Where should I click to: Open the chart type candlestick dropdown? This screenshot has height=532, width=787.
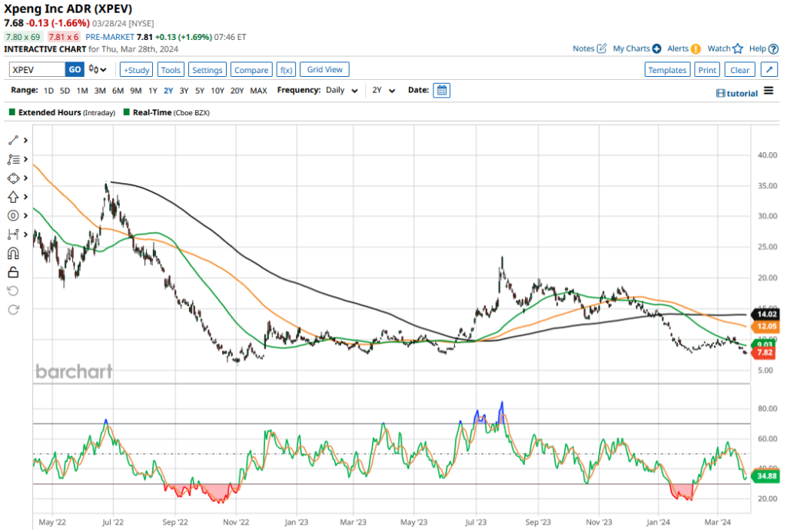[x=98, y=69]
